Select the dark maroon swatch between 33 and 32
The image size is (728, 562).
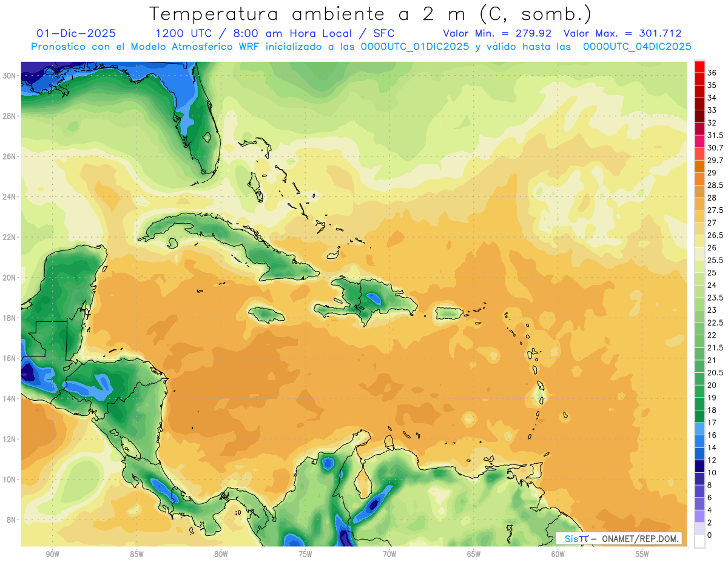click(699, 116)
